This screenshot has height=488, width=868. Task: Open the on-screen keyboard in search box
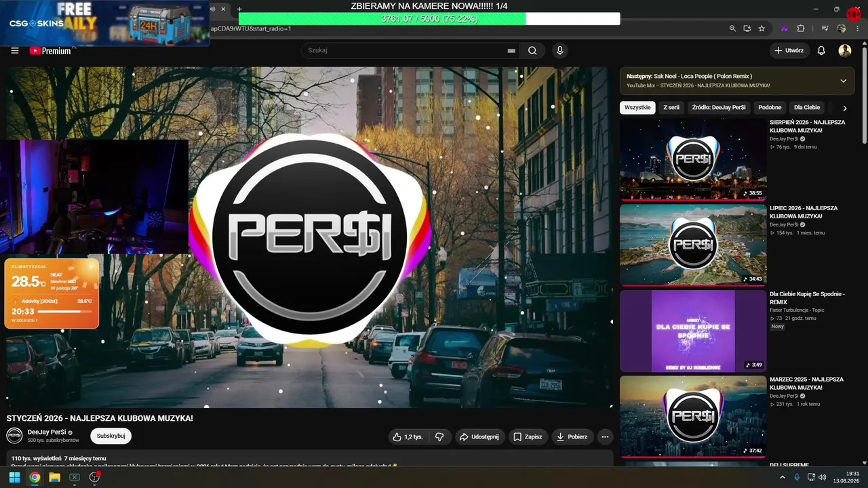pos(511,51)
